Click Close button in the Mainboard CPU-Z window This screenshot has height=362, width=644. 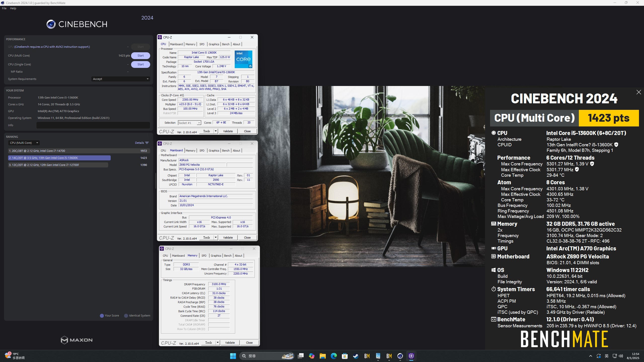click(x=247, y=238)
